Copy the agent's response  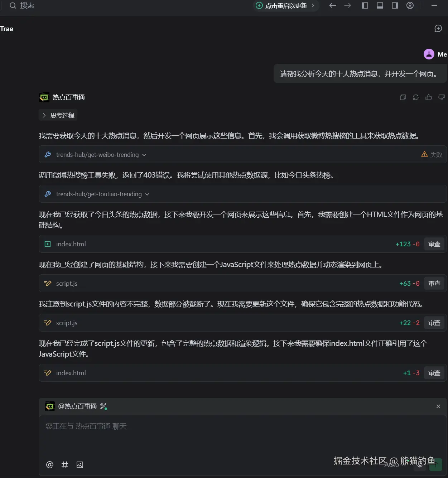[403, 97]
